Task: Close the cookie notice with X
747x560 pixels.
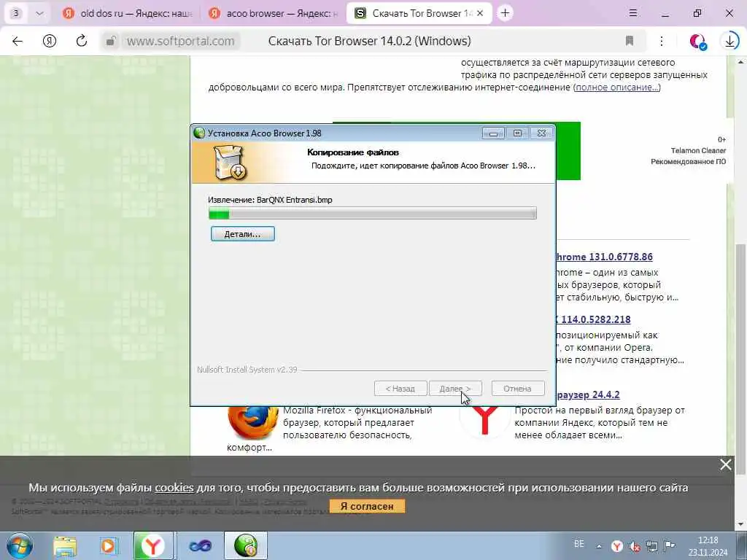Action: point(725,464)
